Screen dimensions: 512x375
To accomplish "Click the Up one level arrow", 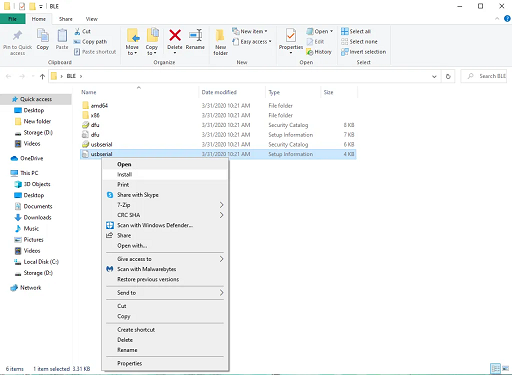I will (x=42, y=76).
